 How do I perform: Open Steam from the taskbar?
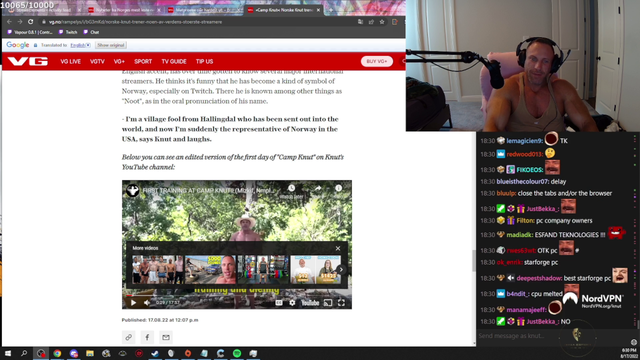click(155, 353)
